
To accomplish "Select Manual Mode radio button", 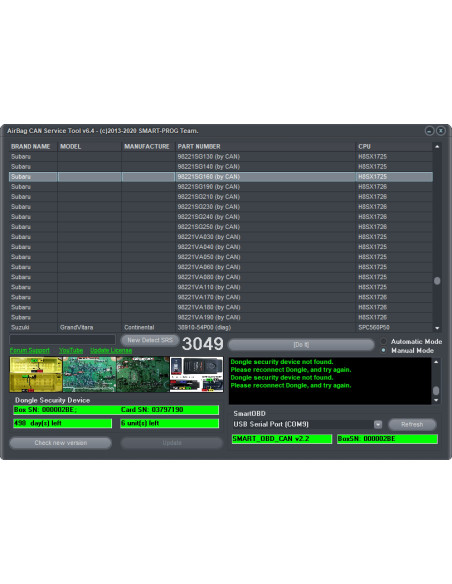I will tap(383, 350).
